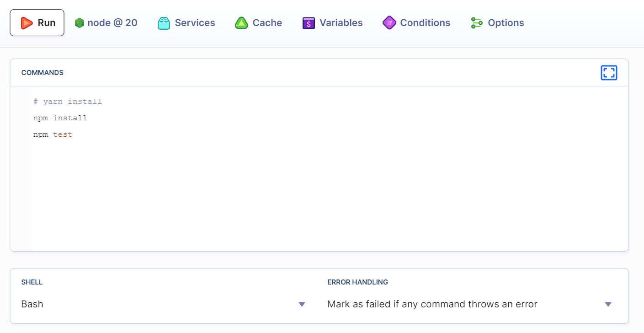Expand commands editor to fullscreen
This screenshot has width=644, height=333.
[609, 73]
